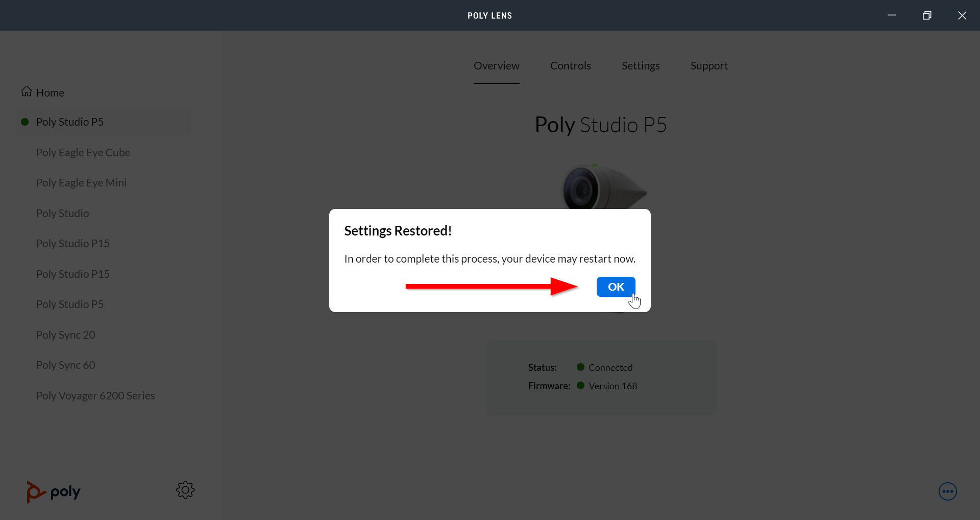
Task: Click OK to confirm settings restored
Action: (x=615, y=287)
